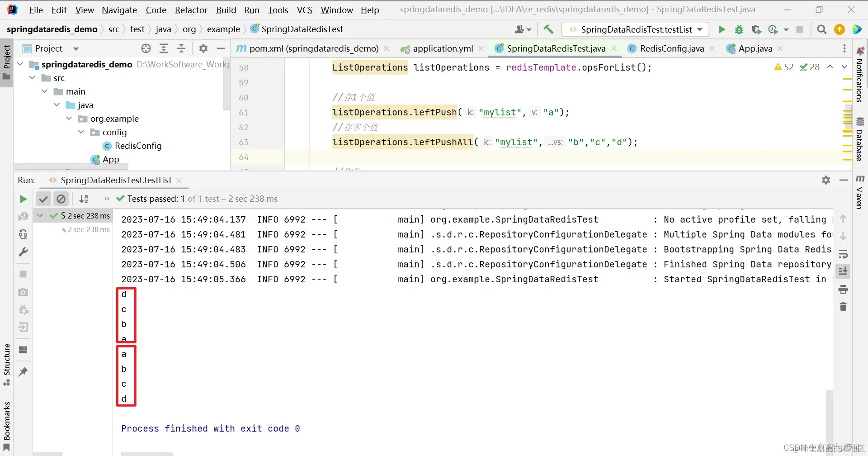Jump to the next highlighted error arrow
This screenshot has height=456, width=868.
(x=844, y=67)
